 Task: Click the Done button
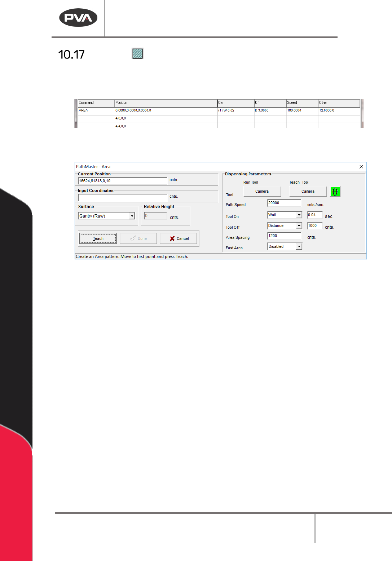pyautogui.click(x=138, y=238)
